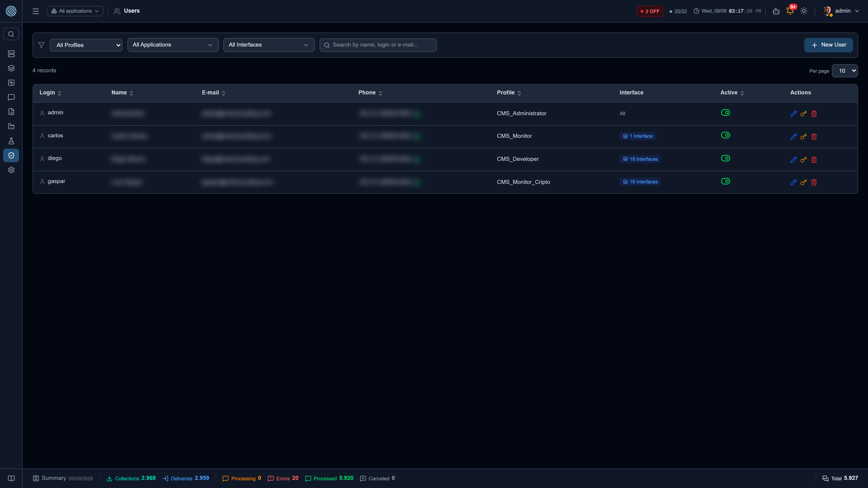Edit the gaspar user with pencil icon
Viewport: 868px width, 488px height.
click(x=794, y=182)
